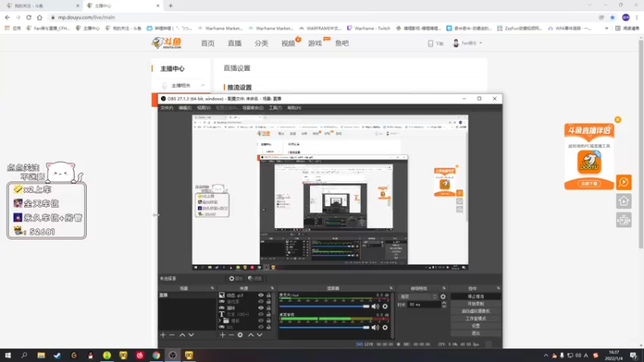Show hidden system tray icons
Viewport: 644px width, 362px height.
coord(546,356)
